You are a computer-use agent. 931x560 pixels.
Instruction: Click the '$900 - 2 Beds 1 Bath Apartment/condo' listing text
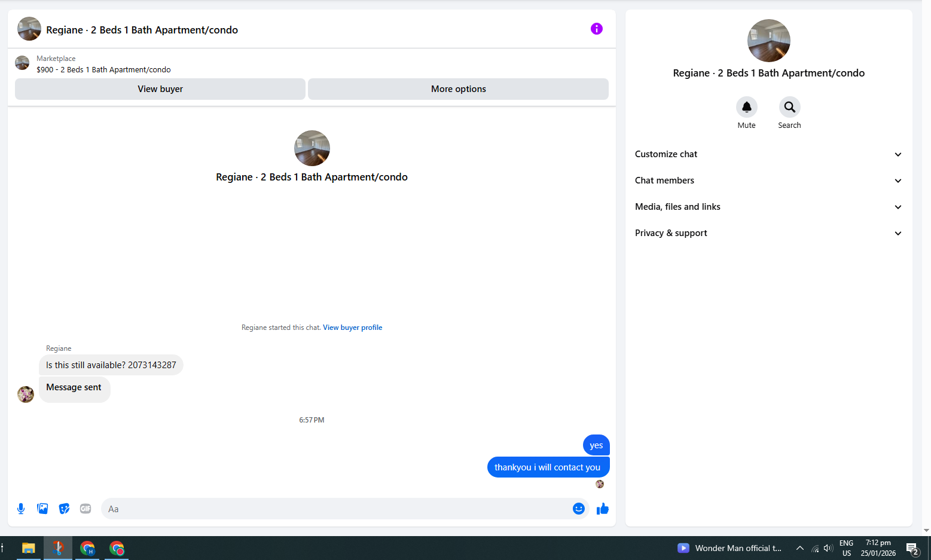click(x=103, y=70)
